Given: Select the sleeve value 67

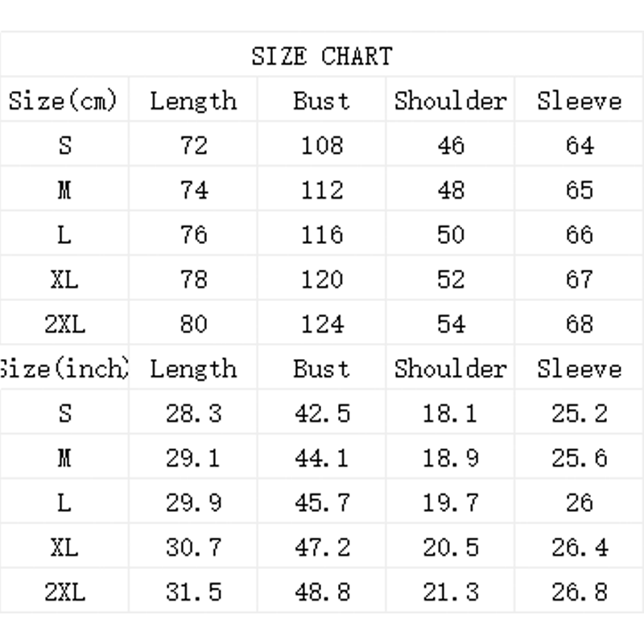Looking at the screenshot, I should [580, 279].
